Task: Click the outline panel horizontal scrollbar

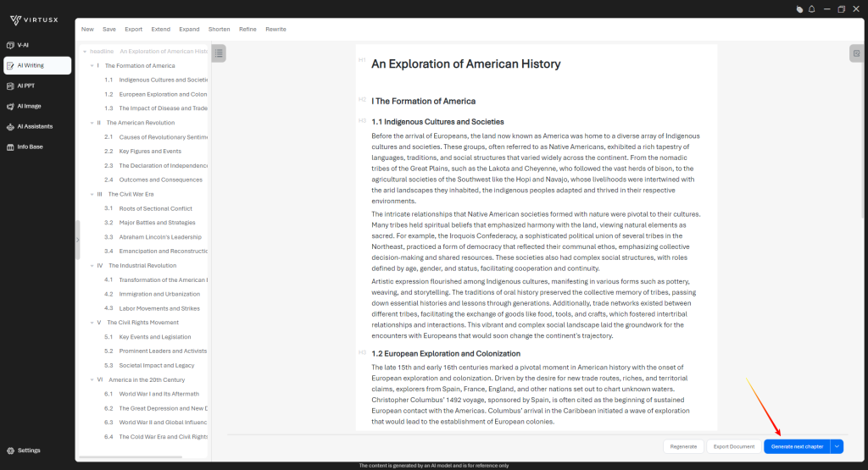Action: tap(131, 457)
